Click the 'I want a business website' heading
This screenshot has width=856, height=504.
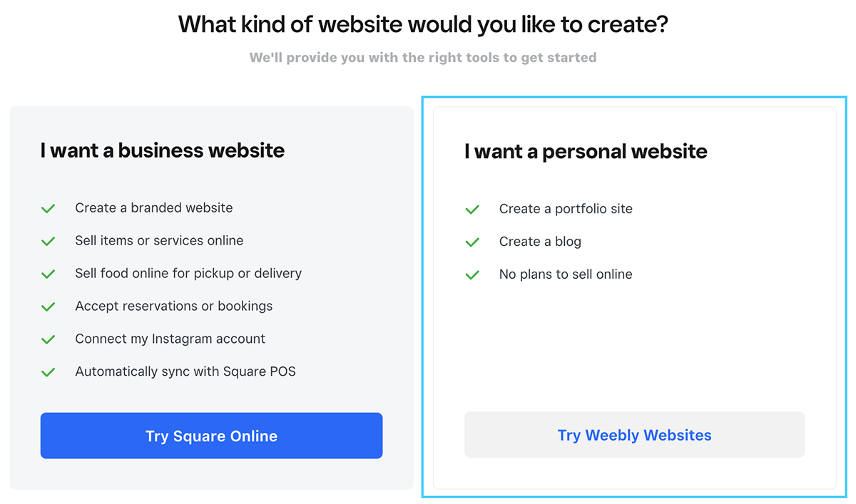163,150
